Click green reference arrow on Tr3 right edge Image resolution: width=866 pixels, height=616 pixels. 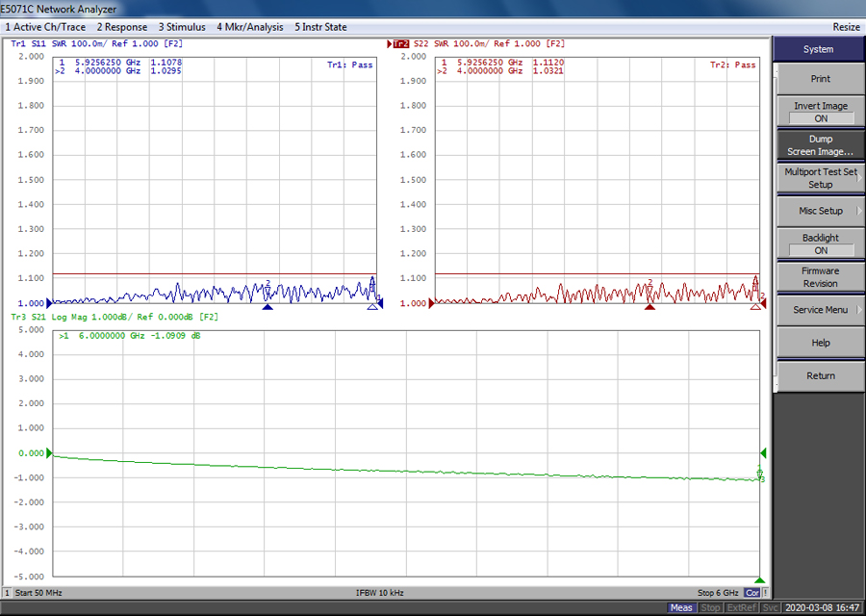763,453
